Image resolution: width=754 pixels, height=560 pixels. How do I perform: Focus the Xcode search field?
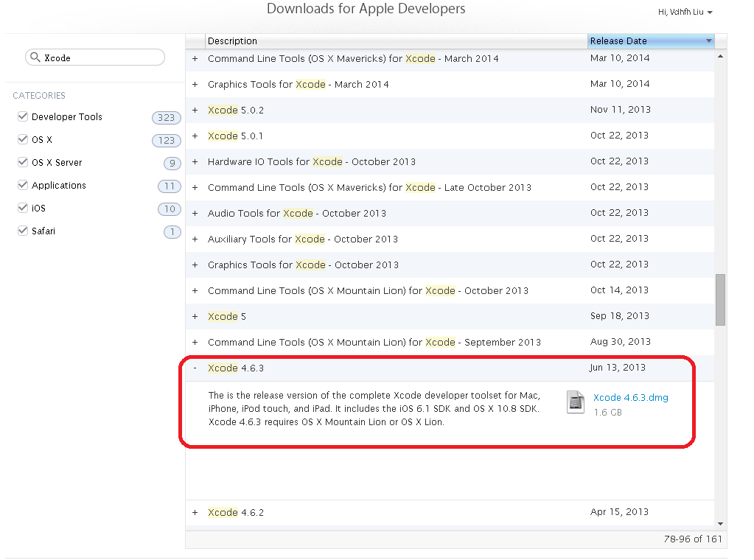pos(95,57)
